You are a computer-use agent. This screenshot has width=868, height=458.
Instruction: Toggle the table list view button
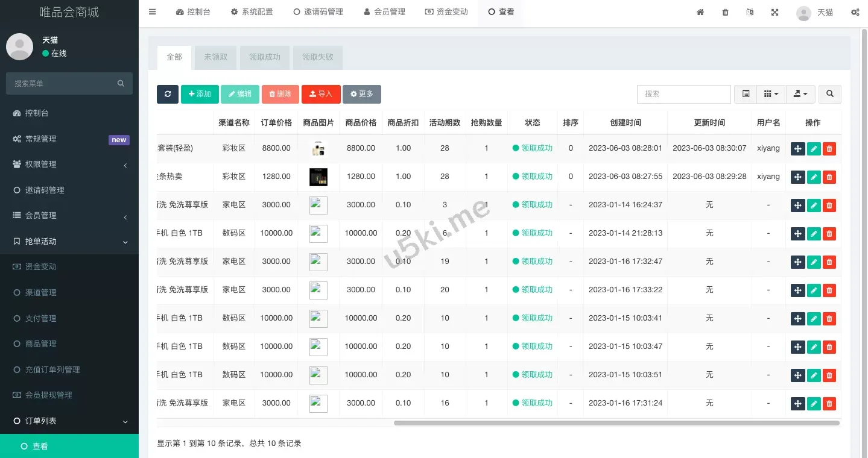[746, 94]
